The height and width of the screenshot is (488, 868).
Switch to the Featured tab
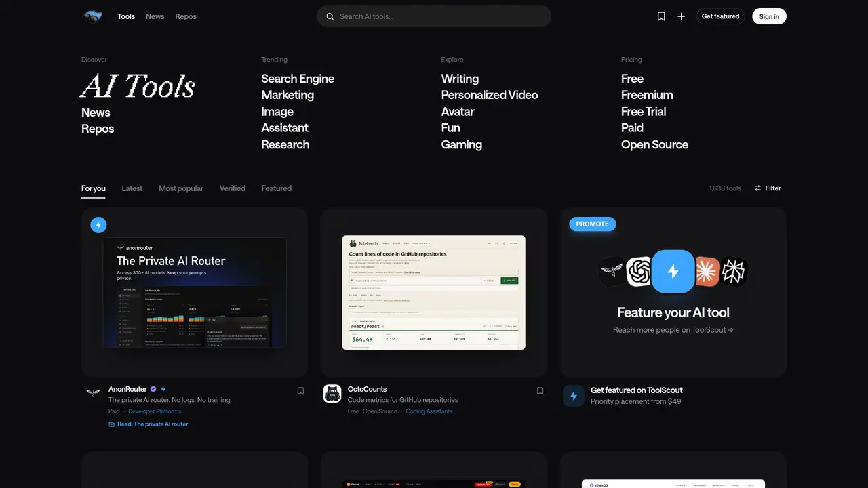[277, 188]
